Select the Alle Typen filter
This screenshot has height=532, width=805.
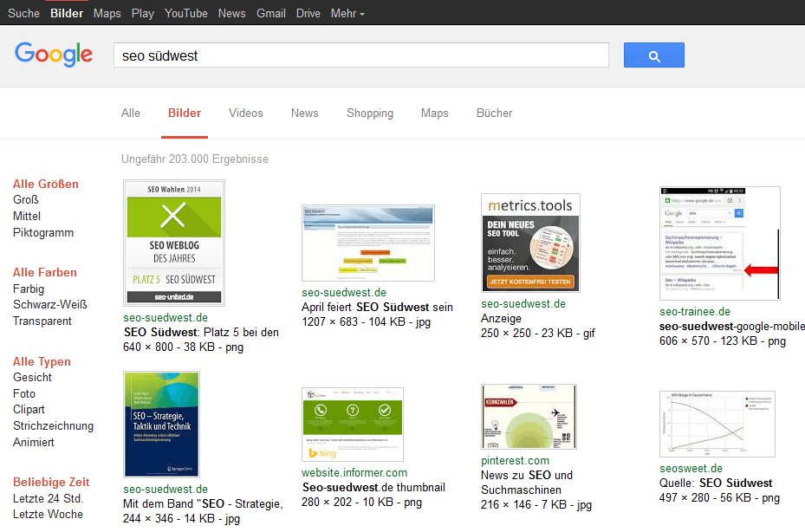pyautogui.click(x=42, y=361)
